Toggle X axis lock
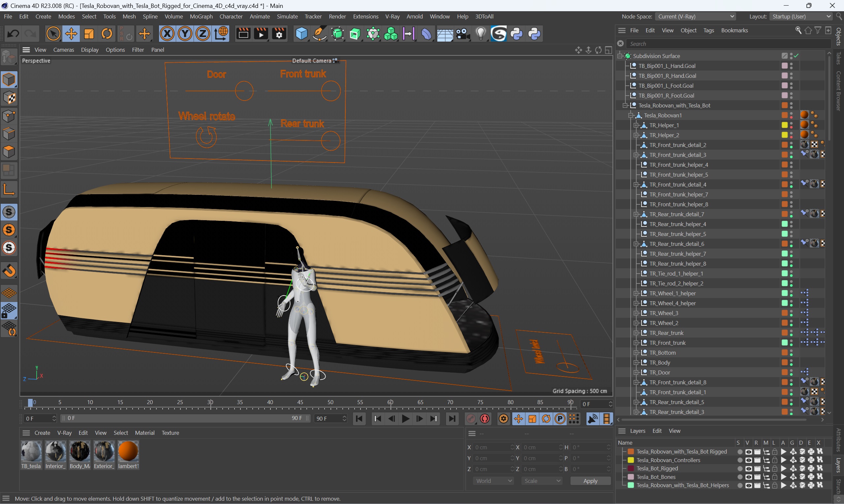Screen dimensions: 844x504 tap(167, 34)
